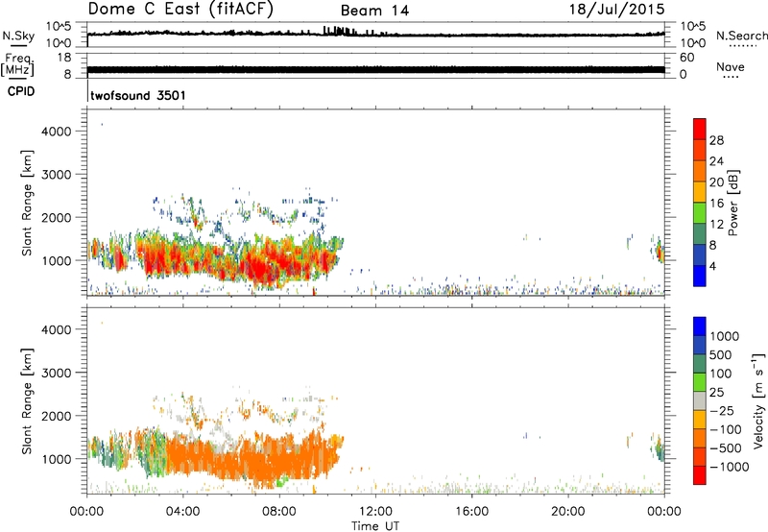
Task: Click the 'twofsound 3501' text
Action: coord(138,95)
